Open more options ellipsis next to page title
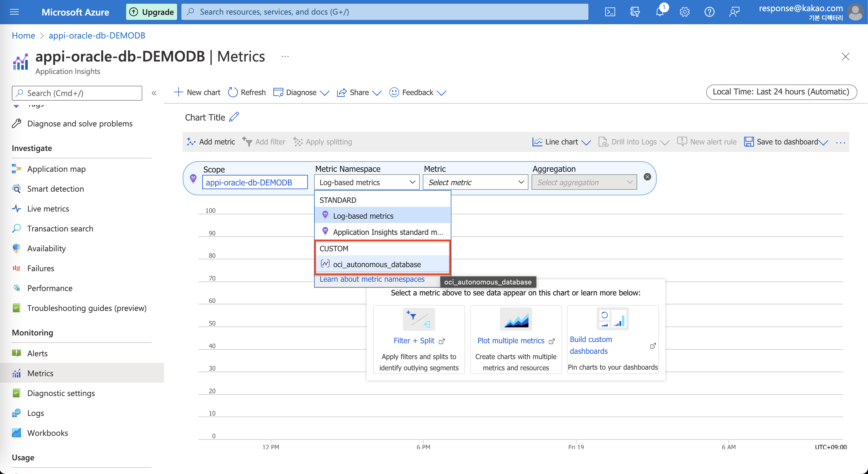This screenshot has height=474, width=868. pos(285,57)
